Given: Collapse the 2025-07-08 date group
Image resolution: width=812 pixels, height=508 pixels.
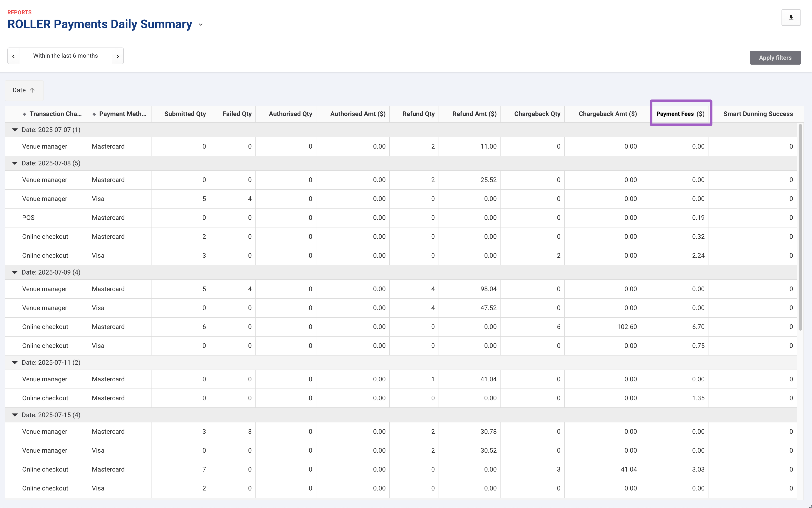Looking at the screenshot, I should pyautogui.click(x=15, y=163).
